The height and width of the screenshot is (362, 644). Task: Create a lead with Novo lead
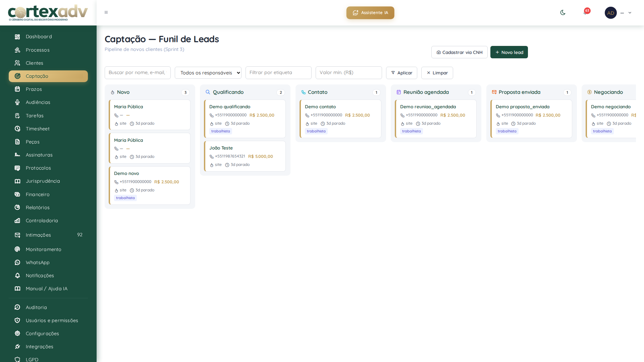click(509, 52)
